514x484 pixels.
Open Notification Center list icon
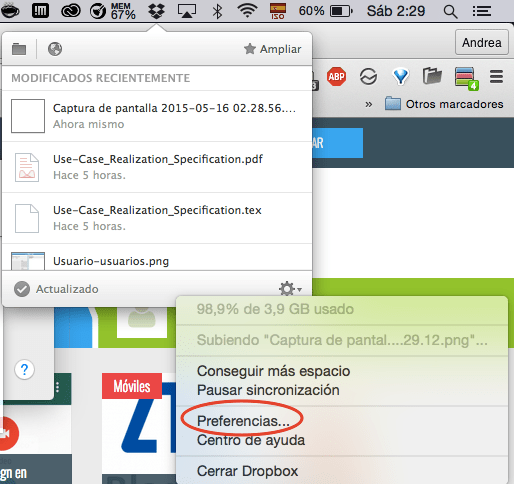[x=482, y=11]
